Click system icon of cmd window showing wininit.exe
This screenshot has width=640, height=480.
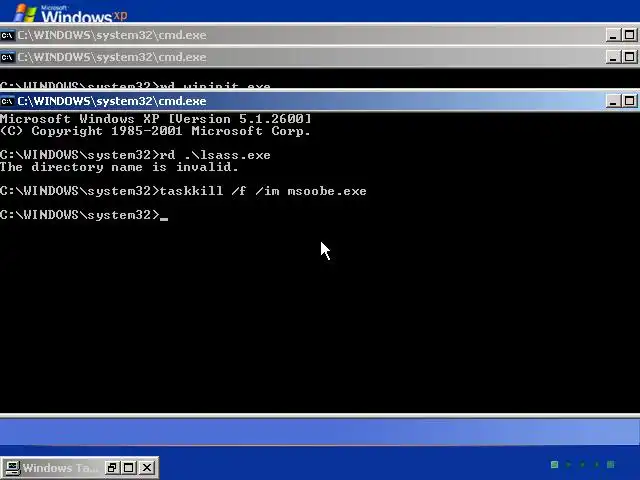[8, 57]
